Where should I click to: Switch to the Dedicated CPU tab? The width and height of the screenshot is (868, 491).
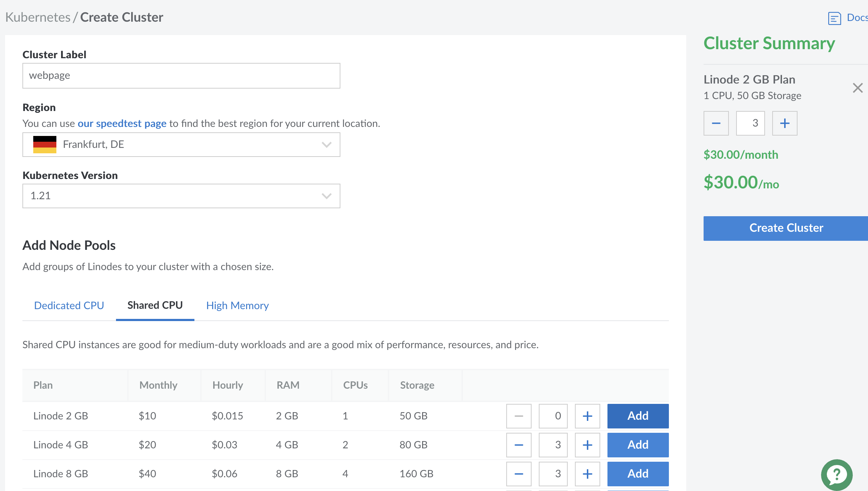click(69, 306)
